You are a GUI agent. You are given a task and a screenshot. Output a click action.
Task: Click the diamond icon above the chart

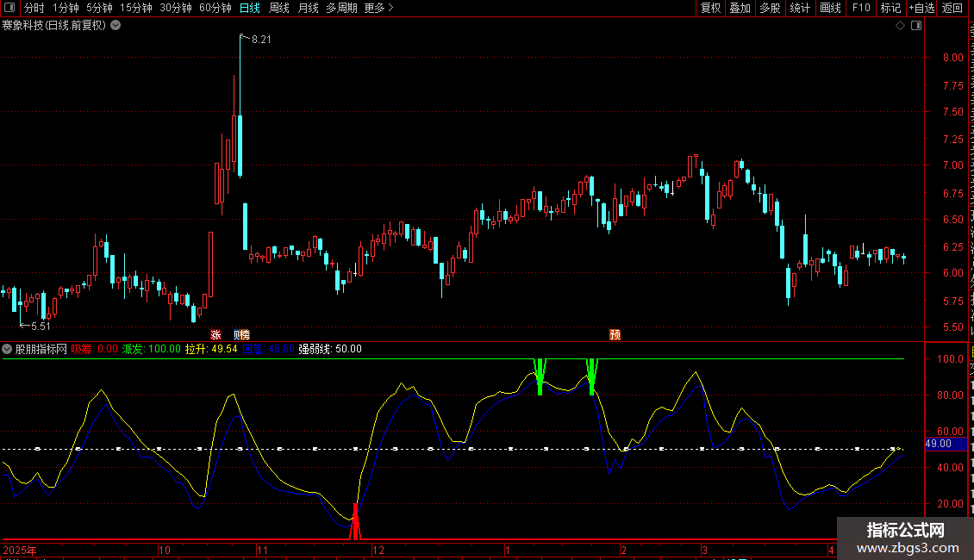[x=900, y=26]
